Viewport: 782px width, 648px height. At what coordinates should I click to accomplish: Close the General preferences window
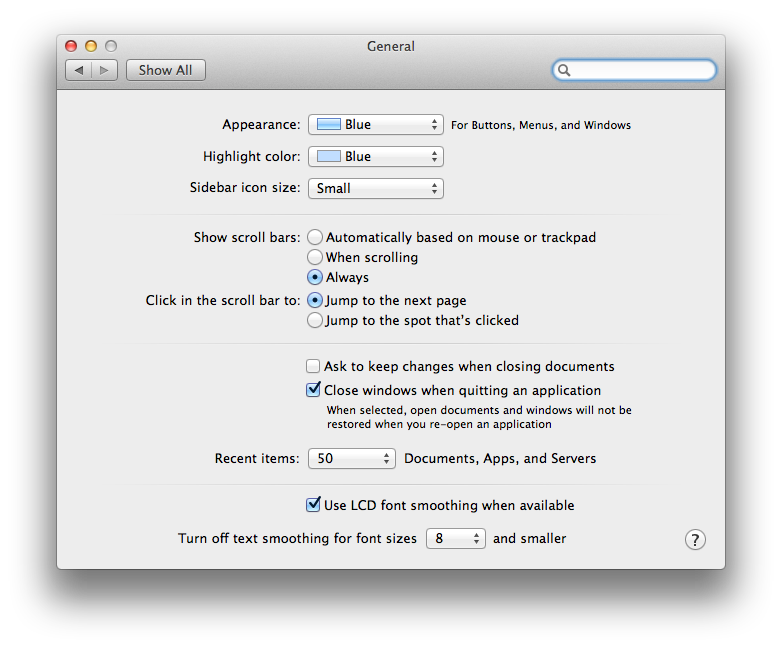point(71,46)
